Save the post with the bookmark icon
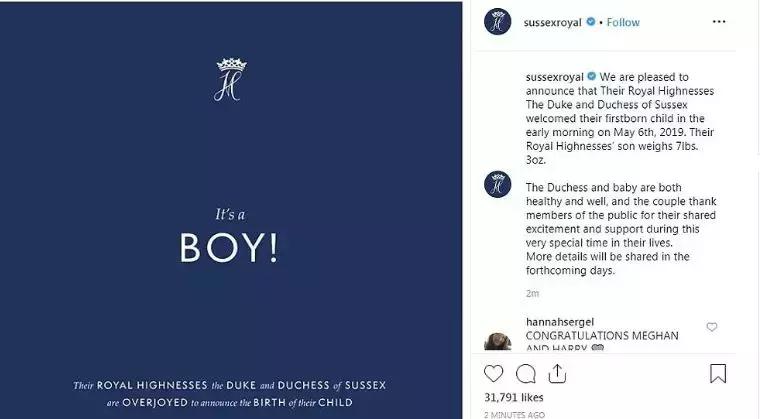 coord(718,374)
